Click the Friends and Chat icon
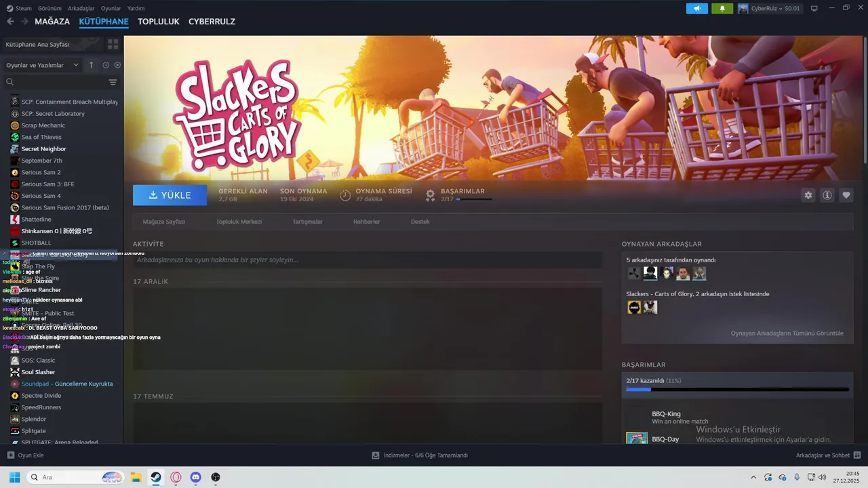Screen dimensions: 868x488 click(x=857, y=455)
